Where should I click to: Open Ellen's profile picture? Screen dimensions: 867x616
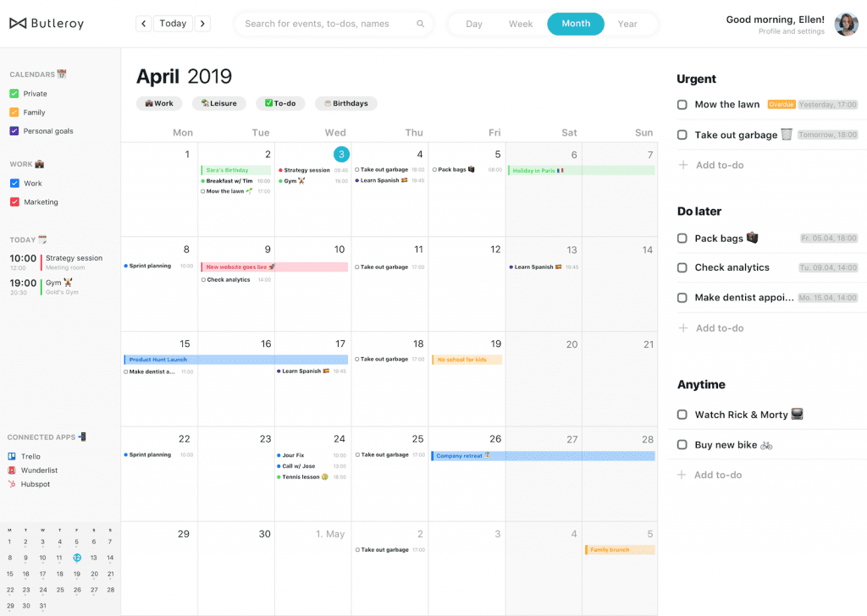tap(846, 24)
